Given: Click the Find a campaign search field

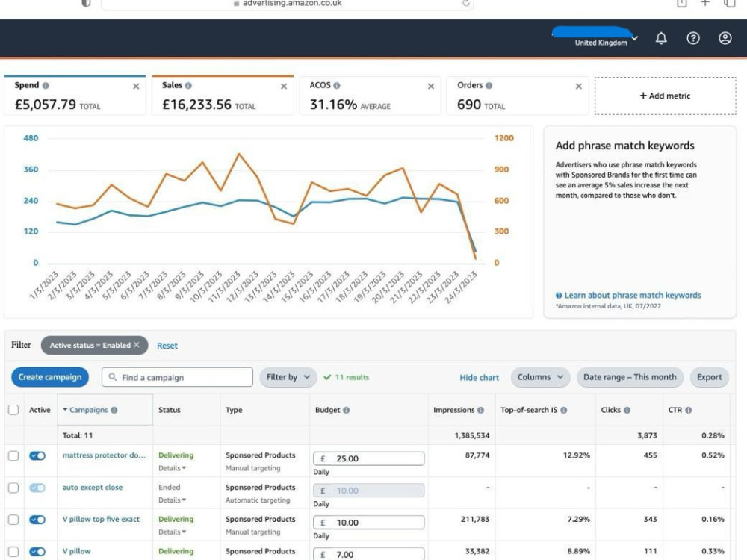Looking at the screenshot, I should click(x=177, y=377).
